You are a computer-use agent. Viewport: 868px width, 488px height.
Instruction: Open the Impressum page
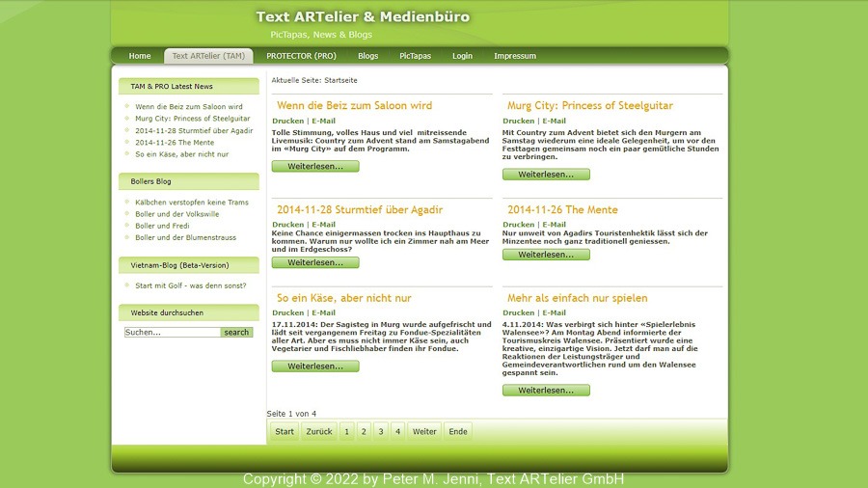pyautogui.click(x=514, y=56)
